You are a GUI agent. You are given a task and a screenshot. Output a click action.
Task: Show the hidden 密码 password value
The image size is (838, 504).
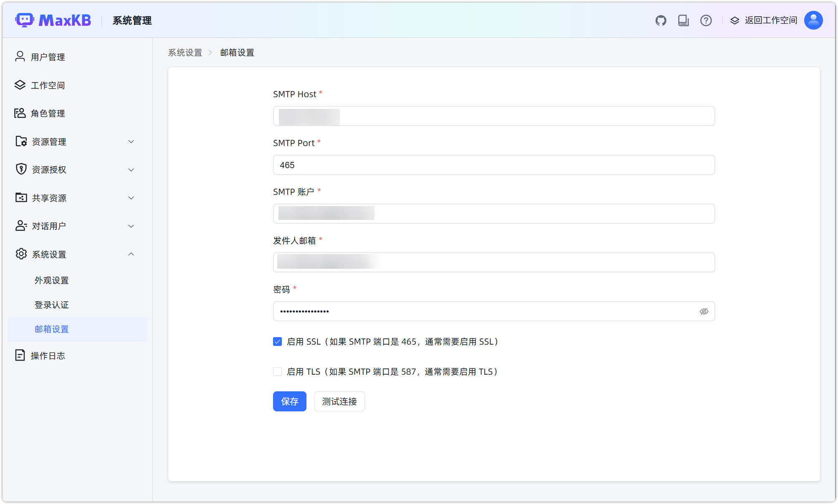[704, 311]
